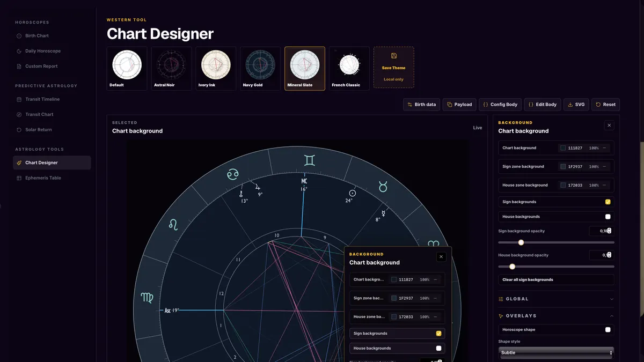Click Edit Body button

543,105
